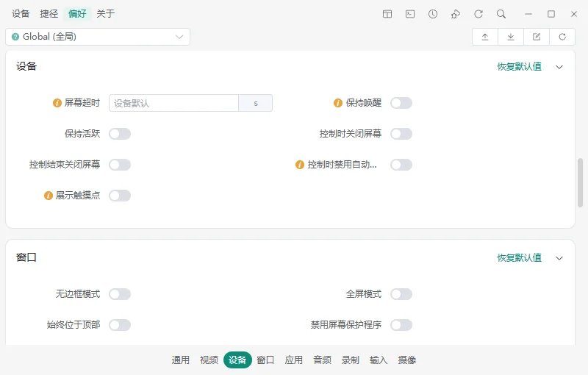
Task: Toggle the 禁用屏幕保护程序 switch
Action: pyautogui.click(x=401, y=325)
